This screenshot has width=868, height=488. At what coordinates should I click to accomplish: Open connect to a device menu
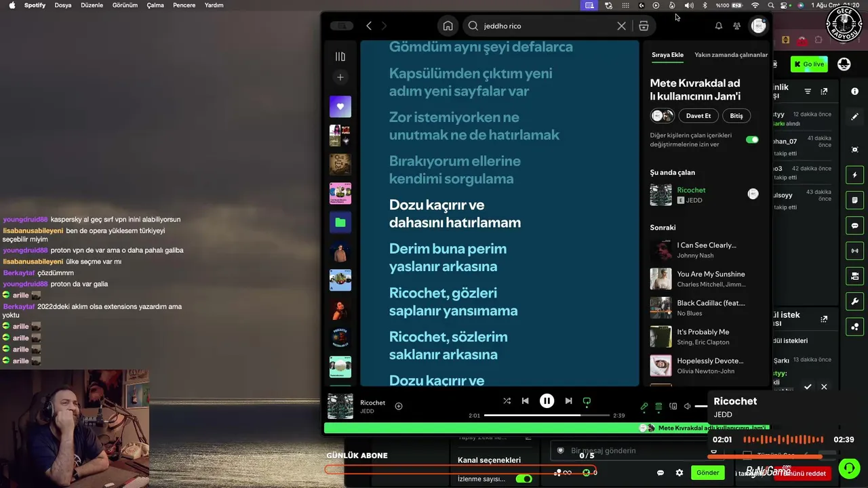(673, 406)
